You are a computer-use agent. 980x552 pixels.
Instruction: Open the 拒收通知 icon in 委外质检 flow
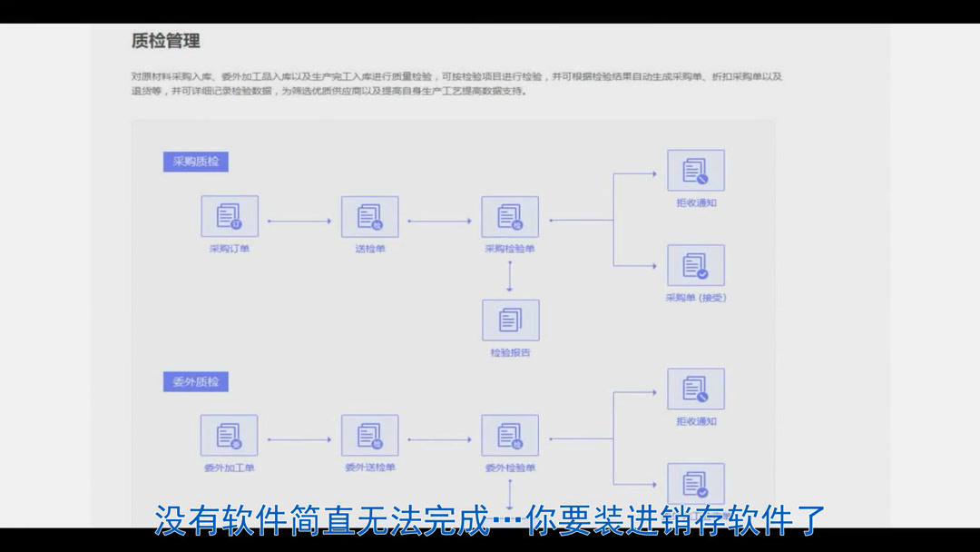pyautogui.click(x=694, y=390)
